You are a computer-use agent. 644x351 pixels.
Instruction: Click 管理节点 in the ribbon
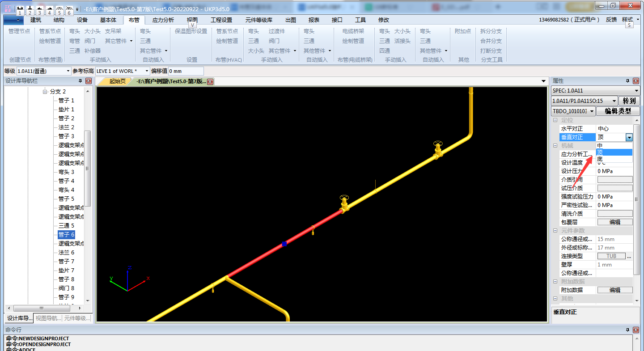coord(19,31)
